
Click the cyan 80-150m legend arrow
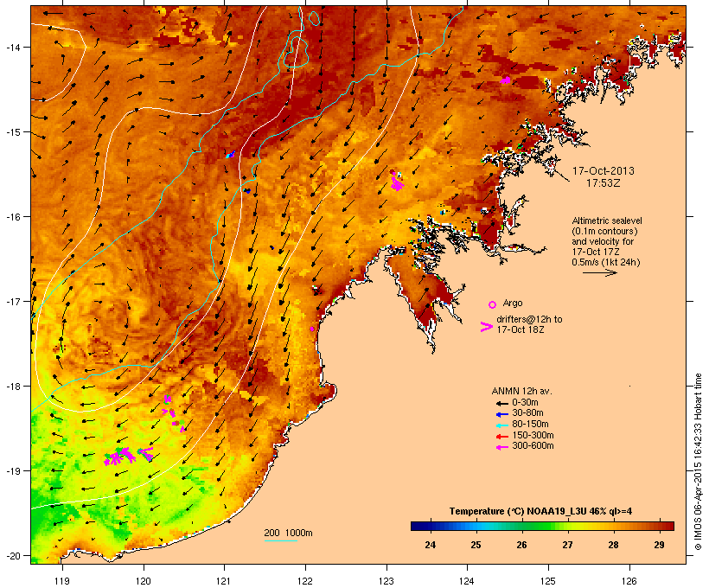[x=501, y=425]
